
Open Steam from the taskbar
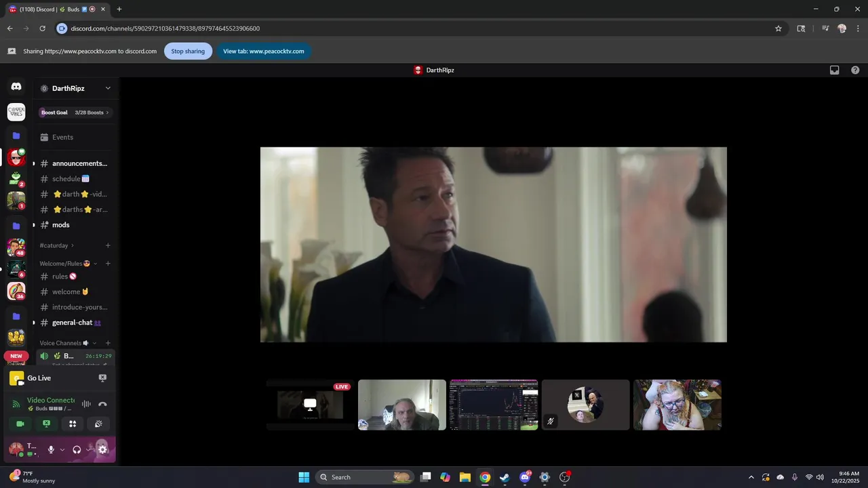pos(505,477)
